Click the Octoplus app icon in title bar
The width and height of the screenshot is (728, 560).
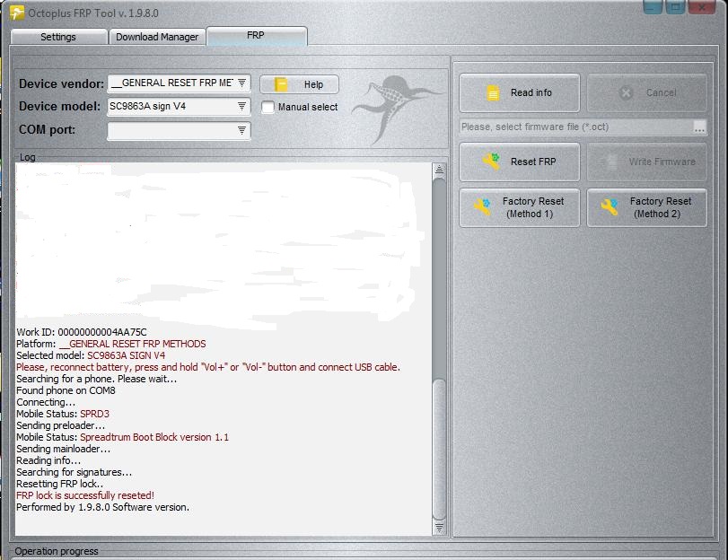pos(17,13)
